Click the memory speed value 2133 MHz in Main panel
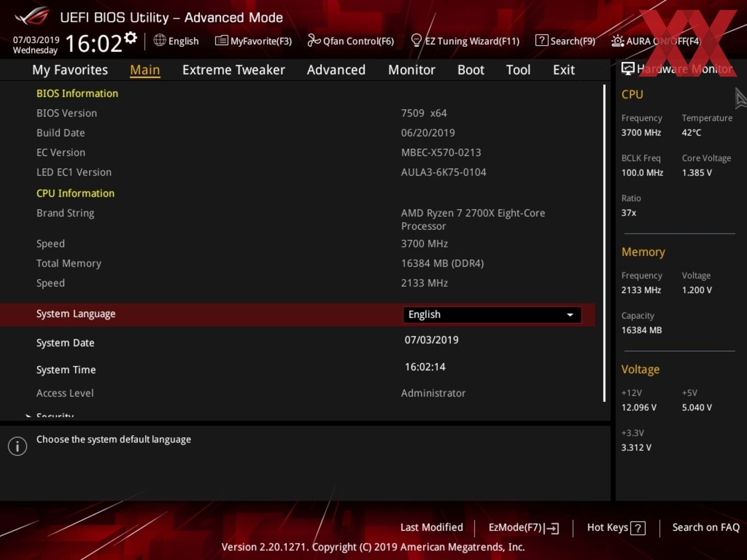The width and height of the screenshot is (747, 560). [424, 283]
